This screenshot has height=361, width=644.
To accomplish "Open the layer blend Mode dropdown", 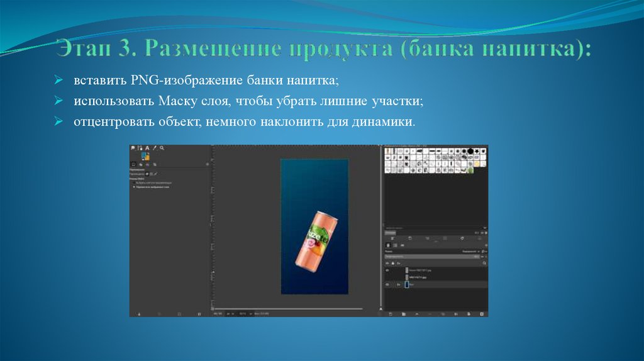I will tap(471, 252).
